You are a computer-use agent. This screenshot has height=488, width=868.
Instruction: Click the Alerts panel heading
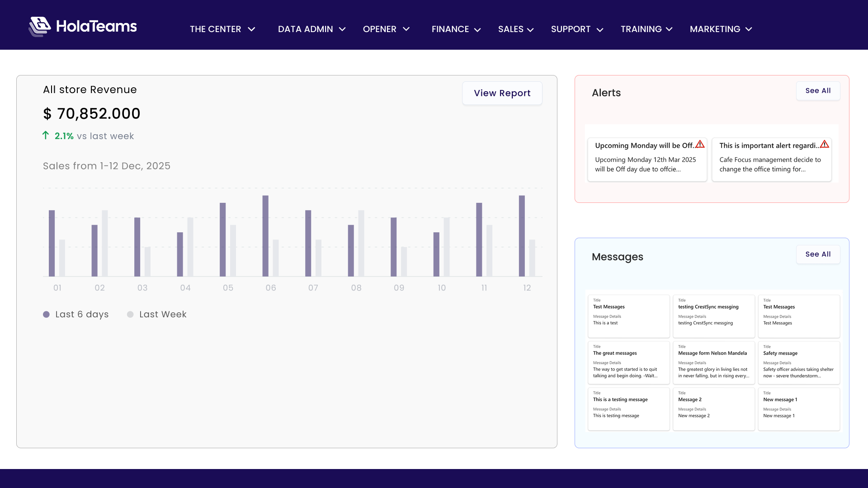[606, 93]
